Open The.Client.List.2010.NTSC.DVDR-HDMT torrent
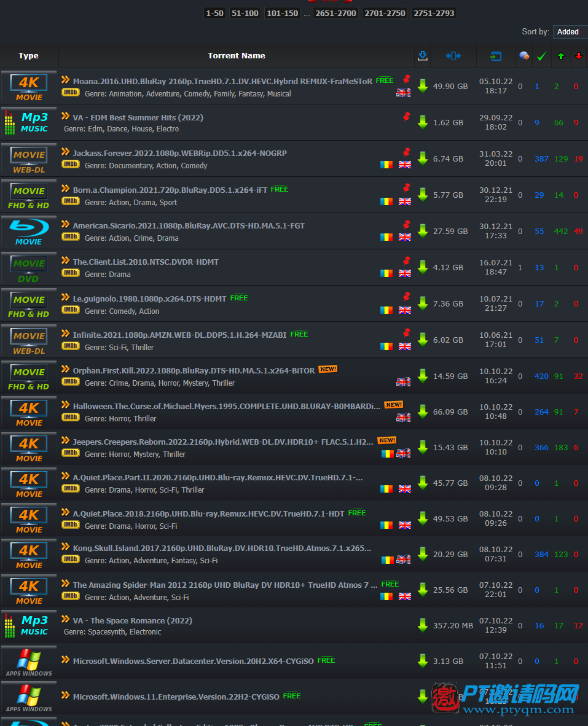 tap(146, 262)
